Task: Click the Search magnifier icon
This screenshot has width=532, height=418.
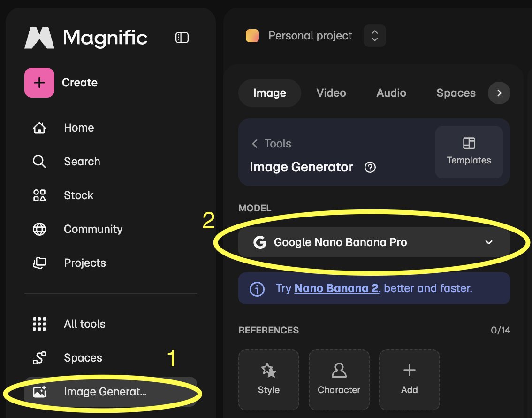Action: tap(39, 162)
